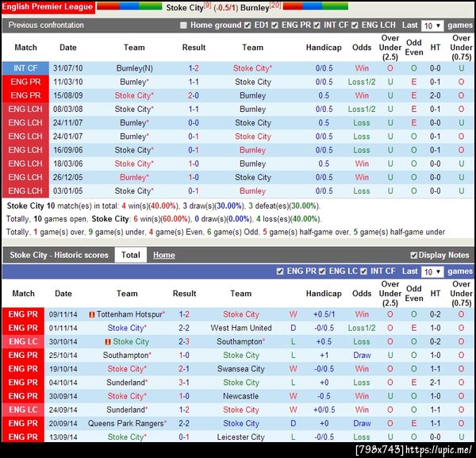Screen dimensions: 476x458
Task: Open the Home tab link
Action: pos(164,255)
